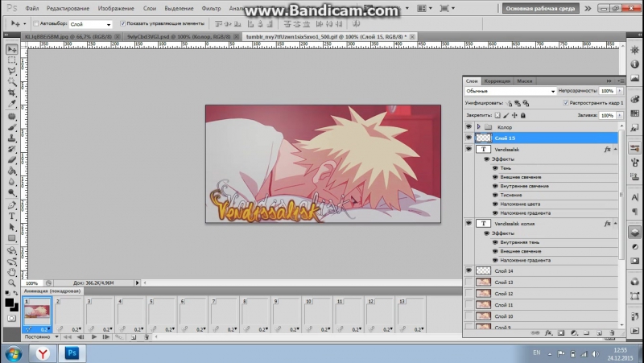This screenshot has height=363, width=644.
Task: Click the black foreground color swatch
Action: click(9, 303)
